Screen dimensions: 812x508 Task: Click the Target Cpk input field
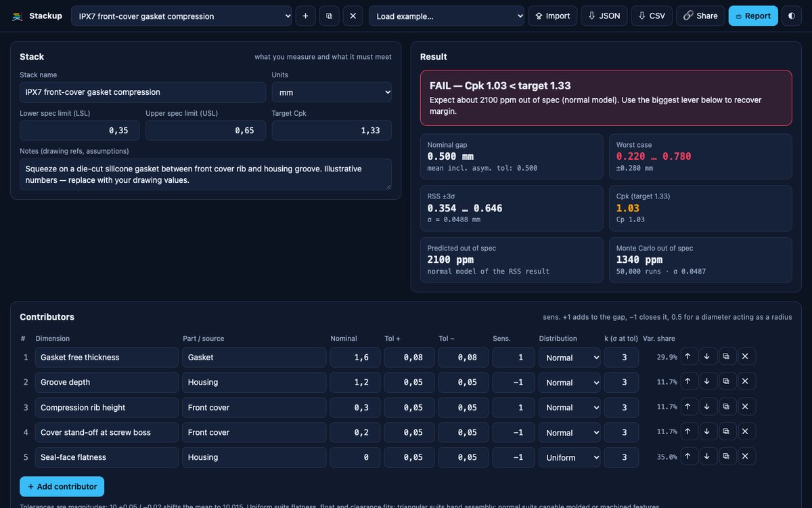click(x=332, y=130)
